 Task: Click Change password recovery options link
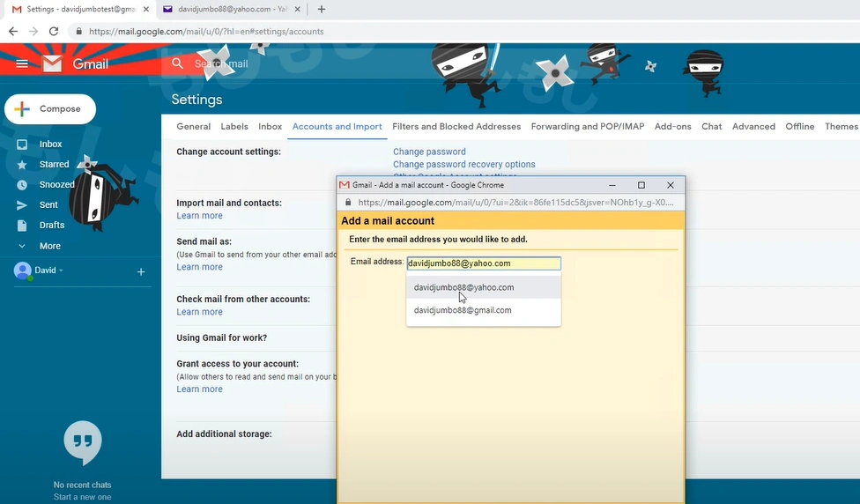coord(464,164)
